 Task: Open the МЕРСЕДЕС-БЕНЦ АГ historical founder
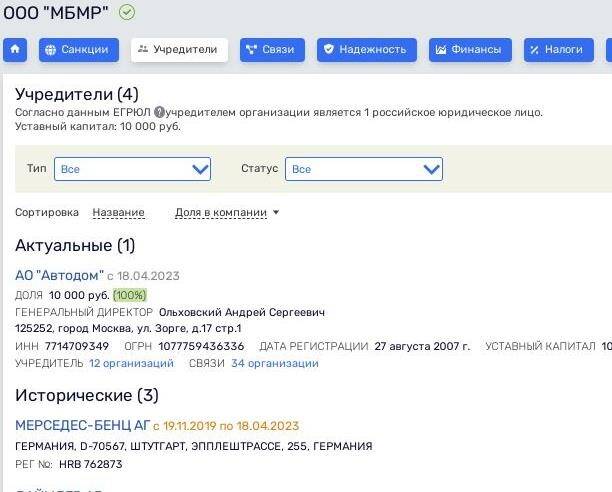82,426
